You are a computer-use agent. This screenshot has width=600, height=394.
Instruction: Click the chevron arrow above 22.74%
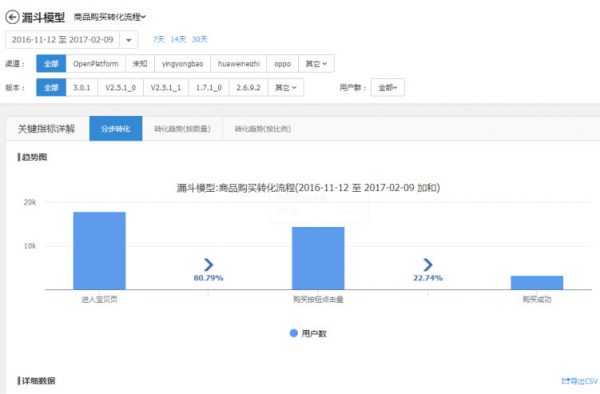[x=428, y=265]
